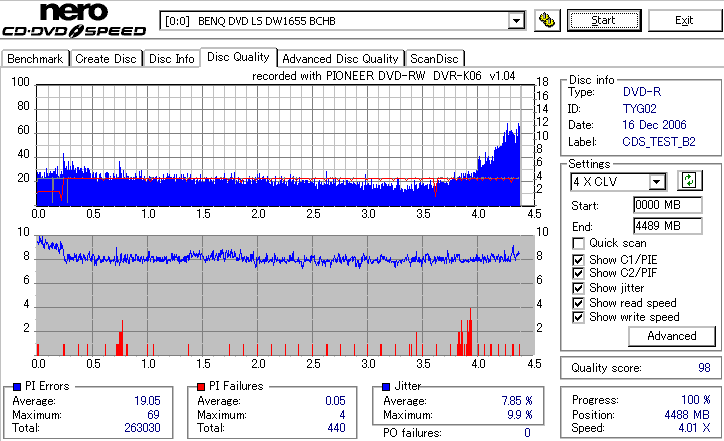724x441 pixels.
Task: Toggle the Show C2/PIF checkbox
Action: click(x=578, y=273)
